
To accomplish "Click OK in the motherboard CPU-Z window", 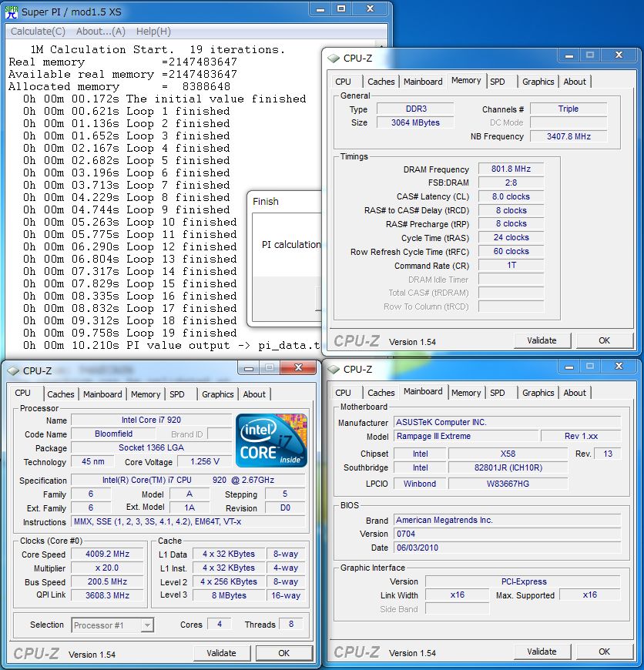I will pyautogui.click(x=604, y=652).
